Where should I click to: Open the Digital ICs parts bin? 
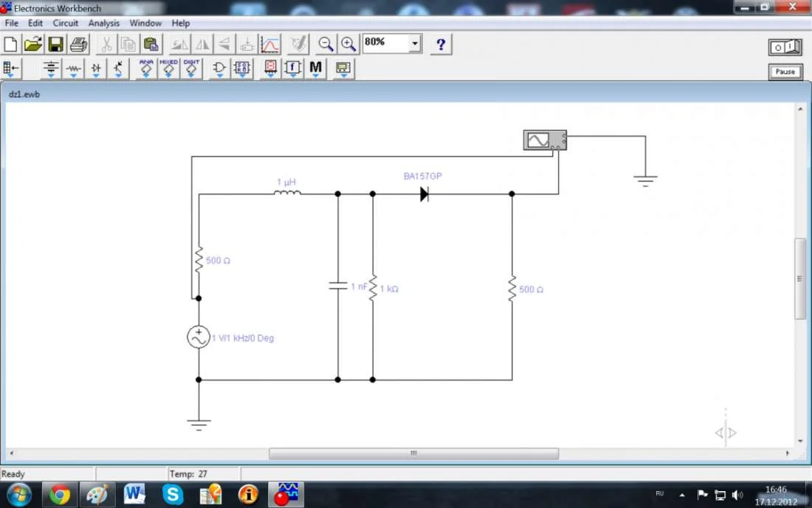coord(191,69)
